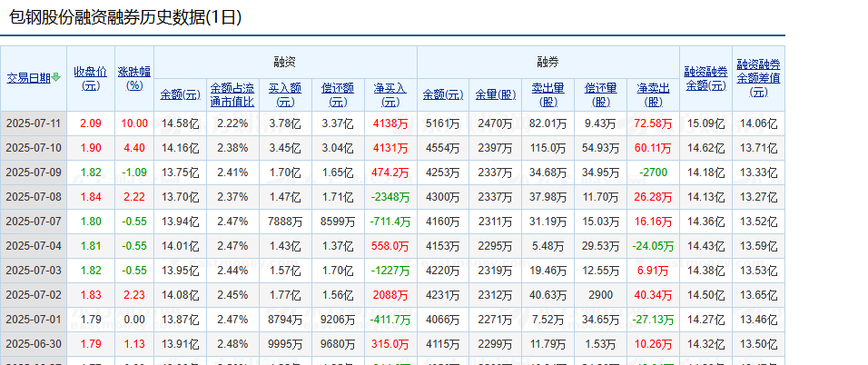The image size is (868, 365).
Task: Click the 偿还额(元) column header
Action: coord(338,94)
